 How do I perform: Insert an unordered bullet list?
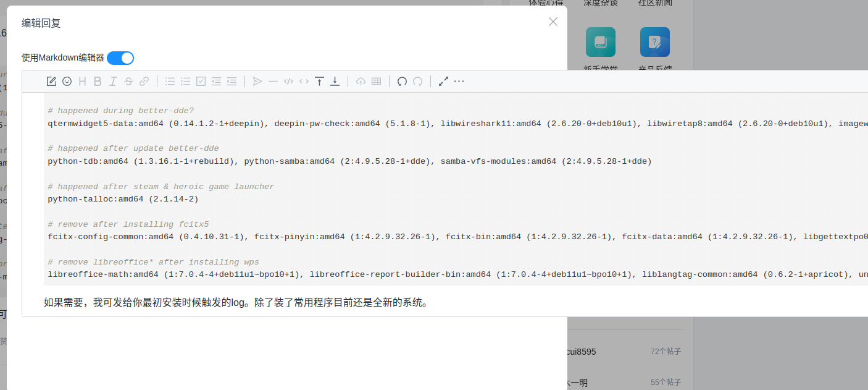(170, 81)
